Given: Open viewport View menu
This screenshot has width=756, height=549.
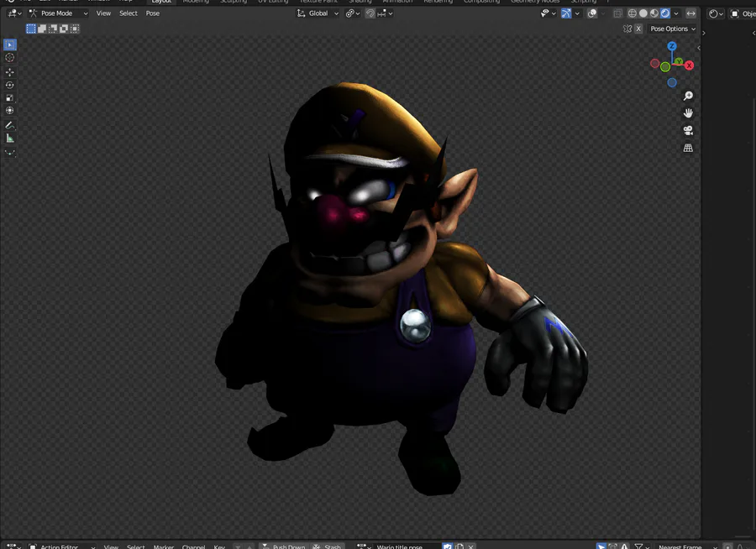Looking at the screenshot, I should coord(103,13).
